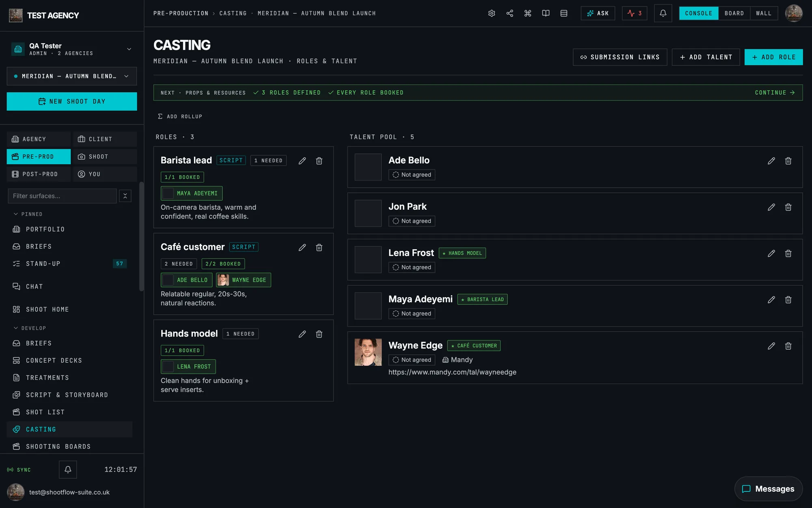Toggle Wayne Edge Not agreed status
The image size is (812, 508).
coord(412,360)
